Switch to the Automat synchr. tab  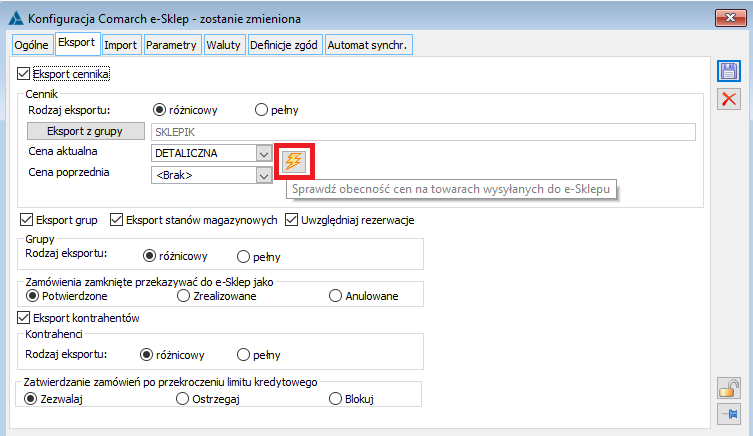[368, 45]
